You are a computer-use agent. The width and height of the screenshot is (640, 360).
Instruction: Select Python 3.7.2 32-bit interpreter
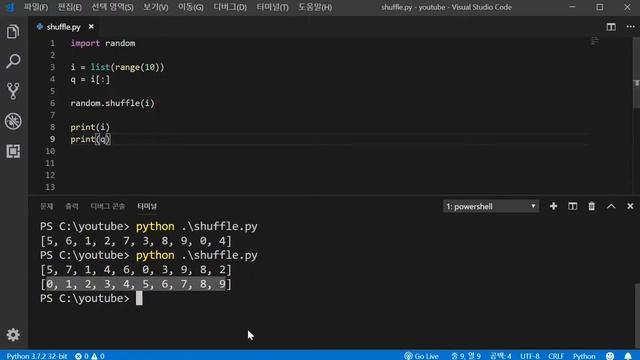pos(37,356)
